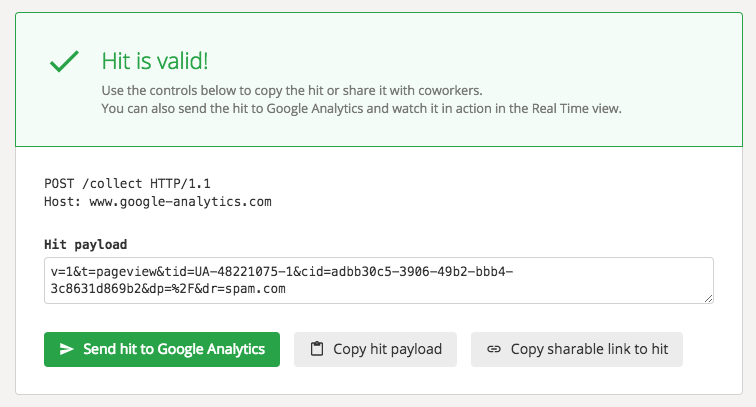Click the paper plane send icon
756x407 pixels.
click(67, 349)
